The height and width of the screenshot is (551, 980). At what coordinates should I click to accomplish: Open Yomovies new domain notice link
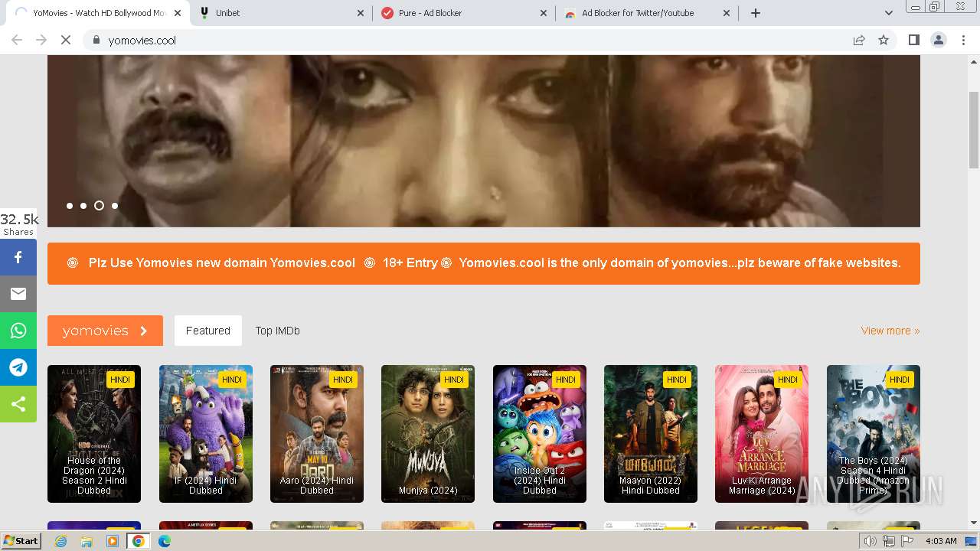tap(222, 262)
